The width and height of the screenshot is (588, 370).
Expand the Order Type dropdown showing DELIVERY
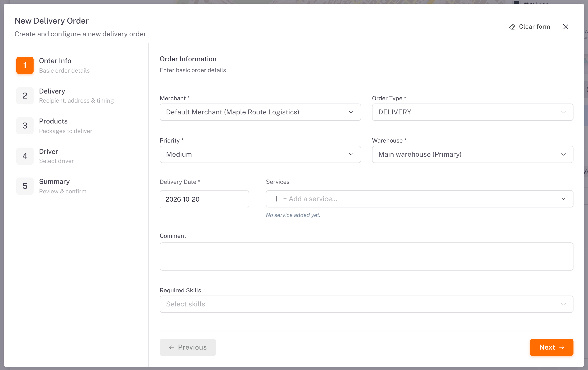(473, 112)
